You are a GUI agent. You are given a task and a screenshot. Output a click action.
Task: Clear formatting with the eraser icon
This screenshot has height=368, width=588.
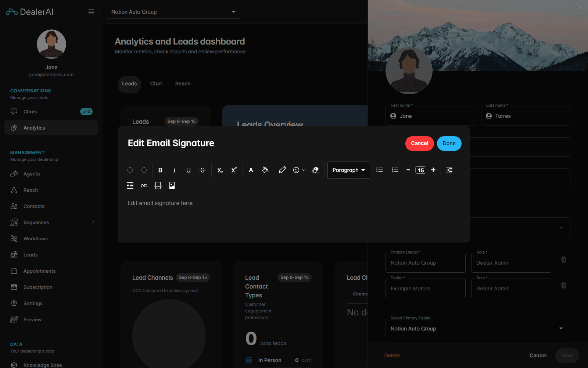[x=315, y=170]
